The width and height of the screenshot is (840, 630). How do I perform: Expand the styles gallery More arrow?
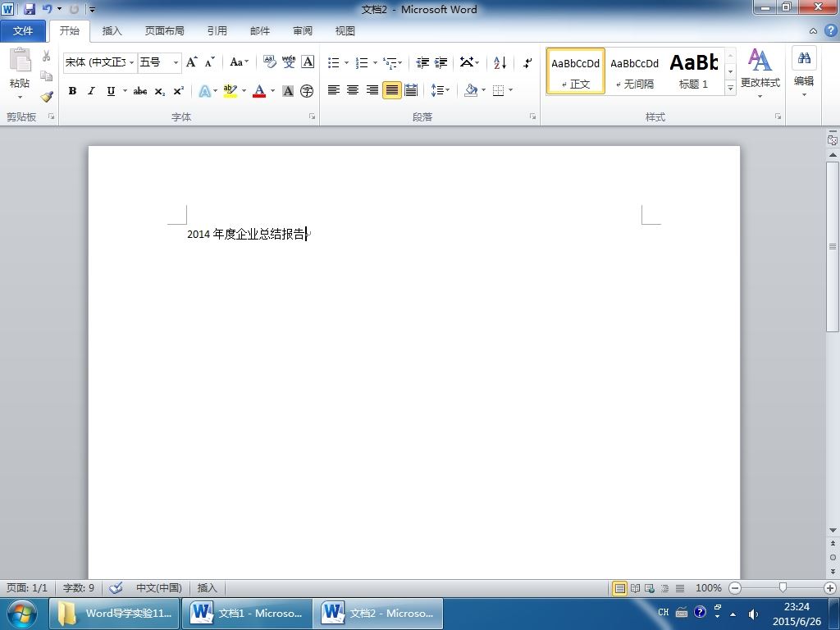(x=730, y=87)
